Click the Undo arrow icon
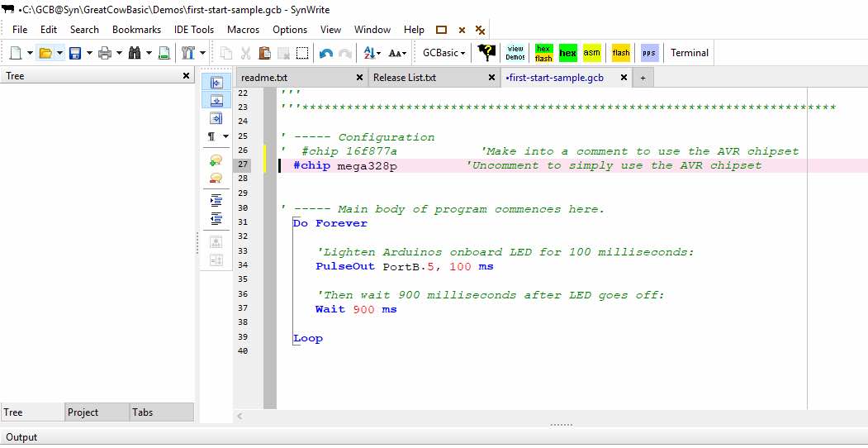This screenshot has width=868, height=448. [326, 53]
